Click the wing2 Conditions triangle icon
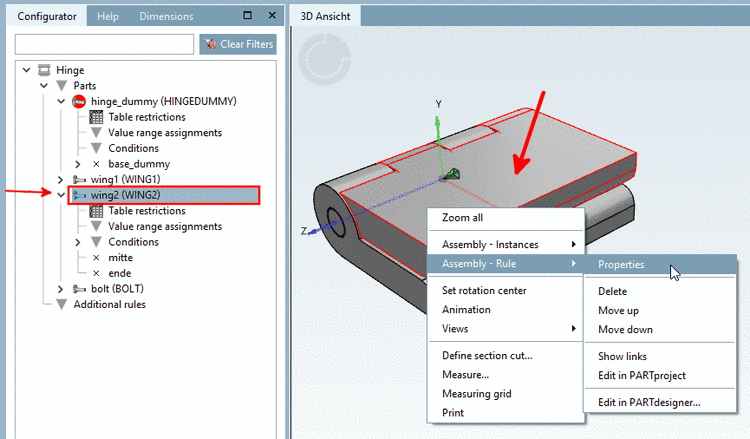This screenshot has height=439, width=750. [x=96, y=242]
